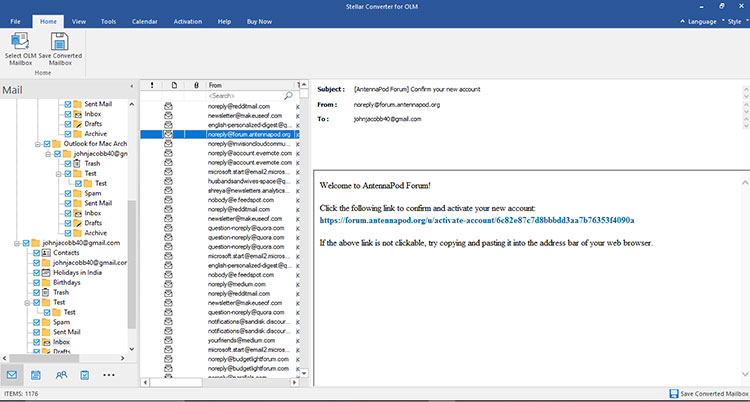The height and width of the screenshot is (402, 750).
Task: Click the folder tree scroll-right arrow
Action: coord(122,358)
